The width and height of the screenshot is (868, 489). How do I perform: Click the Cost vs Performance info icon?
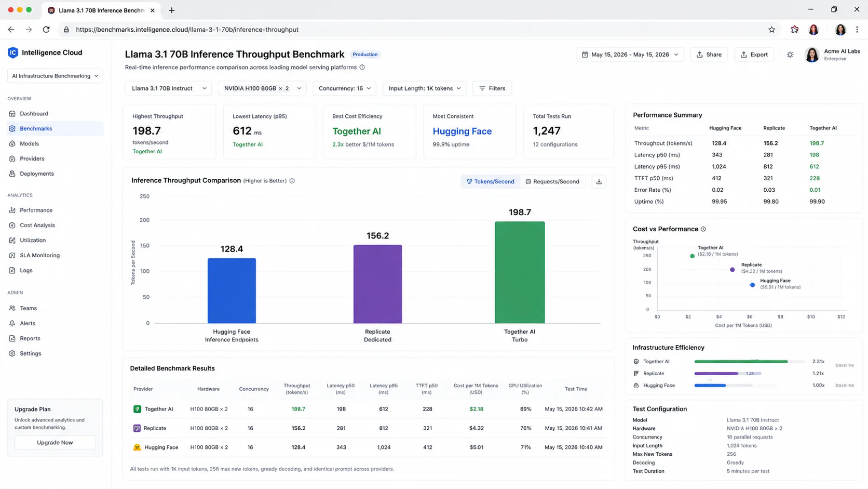703,229
